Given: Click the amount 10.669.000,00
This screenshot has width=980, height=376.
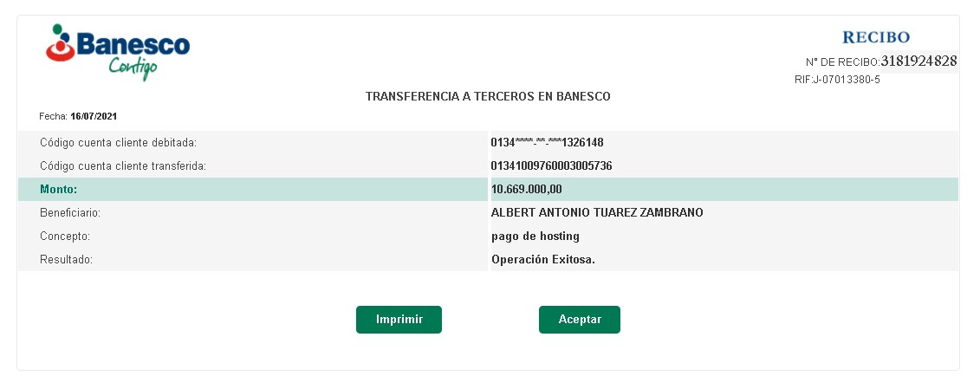Looking at the screenshot, I should point(527,189).
